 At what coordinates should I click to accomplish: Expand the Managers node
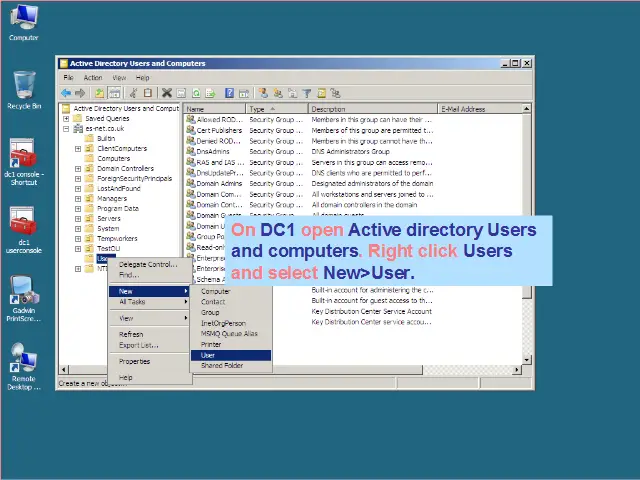coord(78,198)
